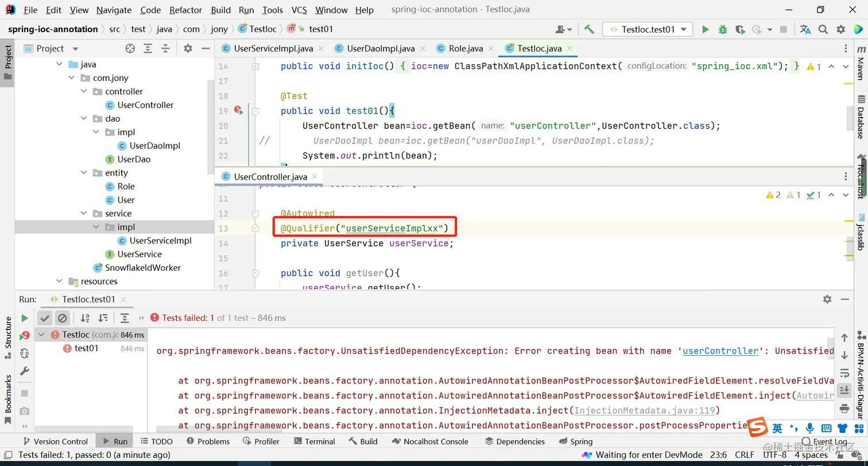The image size is (868, 466).
Task: Open the Problems tool window
Action: point(208,441)
